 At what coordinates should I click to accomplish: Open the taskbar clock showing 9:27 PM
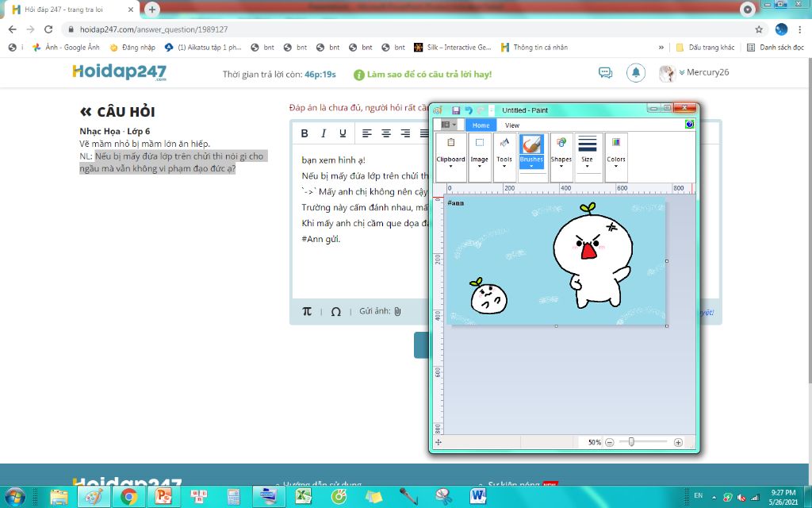pyautogui.click(x=783, y=497)
